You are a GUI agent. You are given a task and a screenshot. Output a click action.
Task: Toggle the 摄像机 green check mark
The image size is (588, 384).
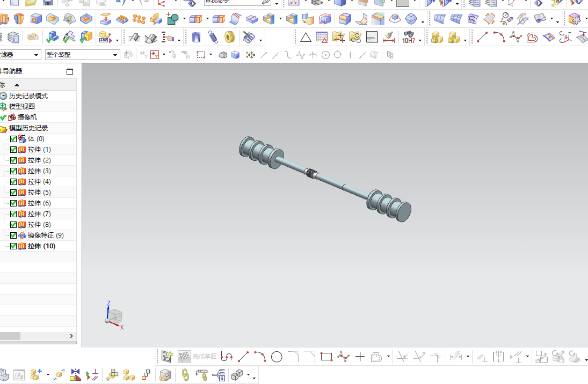(x=3, y=117)
